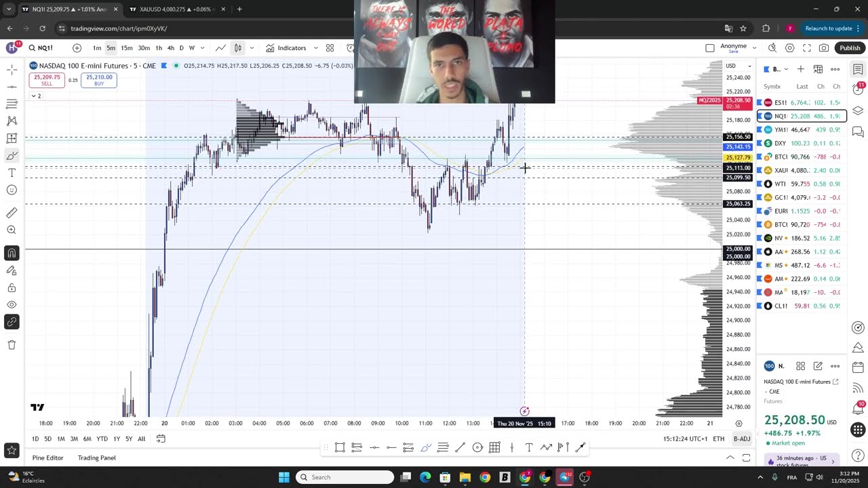Open the Trading Panel tab
Image resolution: width=868 pixels, height=488 pixels.
[x=97, y=458]
